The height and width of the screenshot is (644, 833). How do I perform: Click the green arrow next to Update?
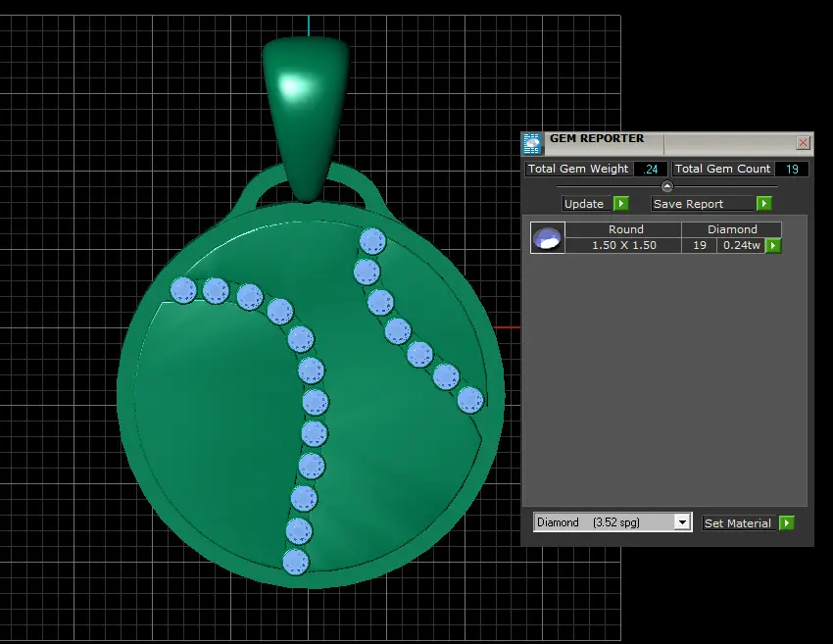coord(621,204)
